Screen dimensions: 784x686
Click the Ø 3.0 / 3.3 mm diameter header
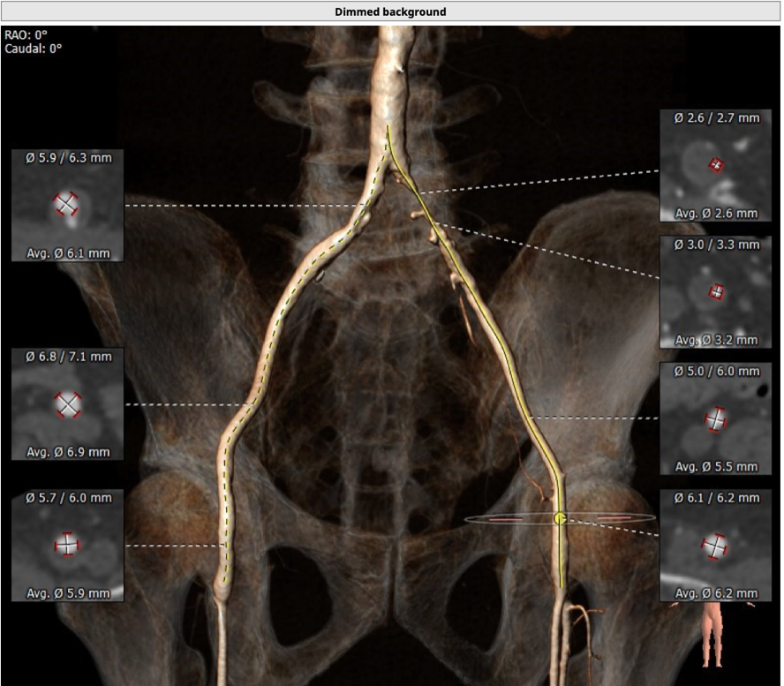click(715, 245)
